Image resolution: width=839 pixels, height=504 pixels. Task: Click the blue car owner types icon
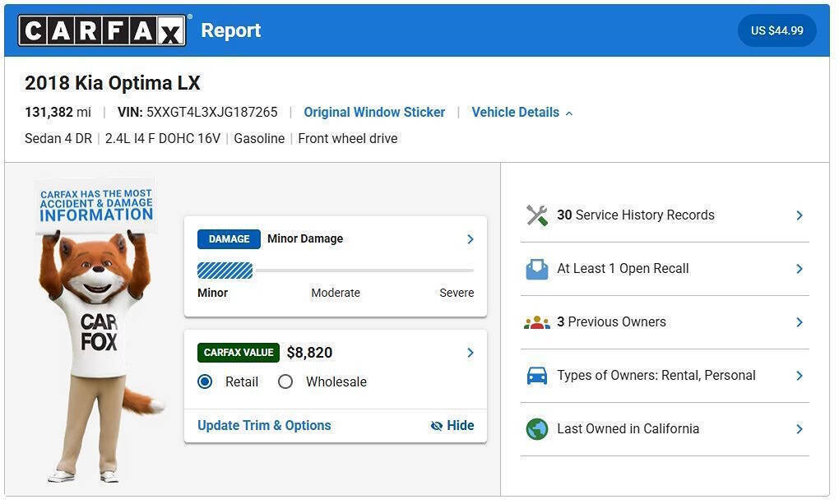pyautogui.click(x=536, y=376)
